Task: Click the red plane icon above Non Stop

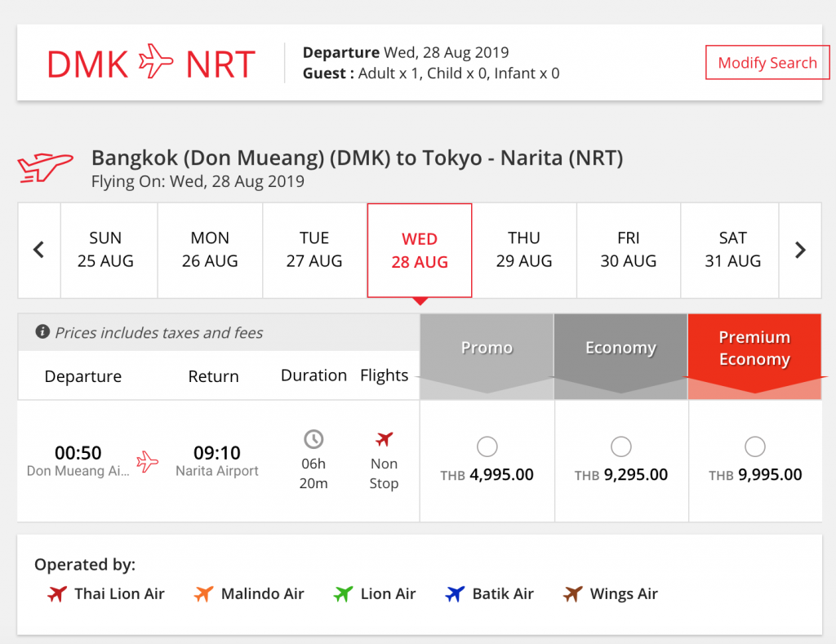Action: click(x=384, y=439)
